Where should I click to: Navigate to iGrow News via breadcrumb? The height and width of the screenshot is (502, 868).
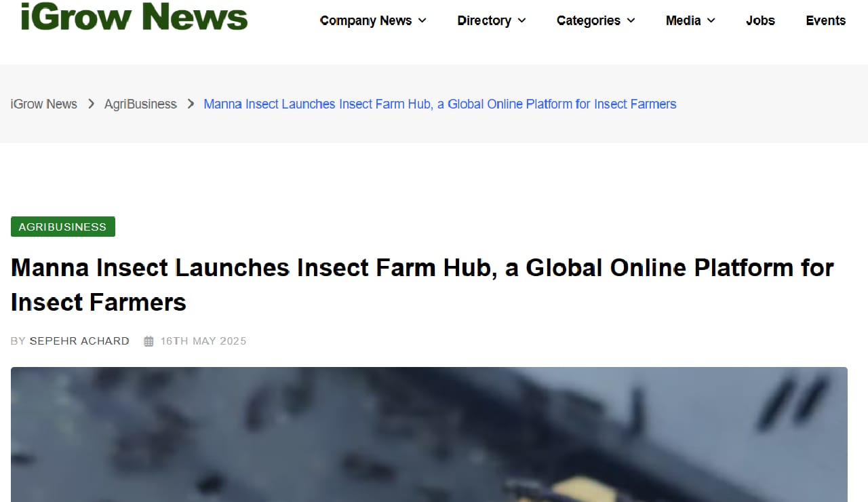point(43,104)
